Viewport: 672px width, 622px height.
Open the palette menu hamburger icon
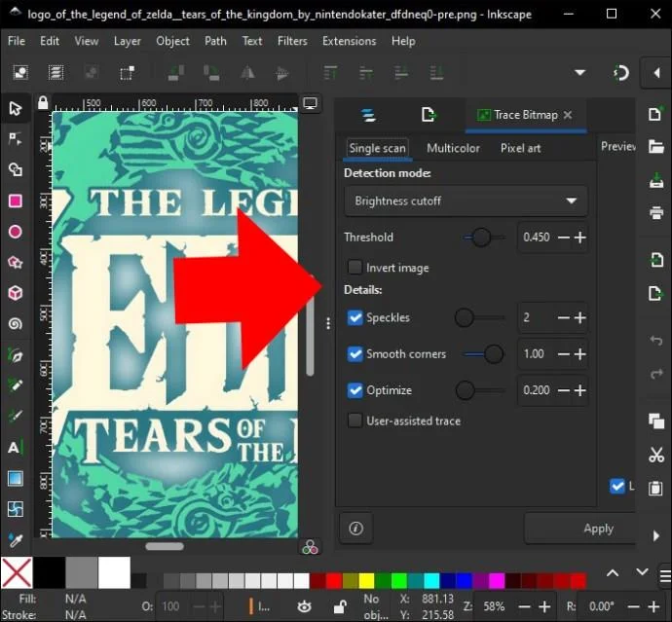pos(665,575)
